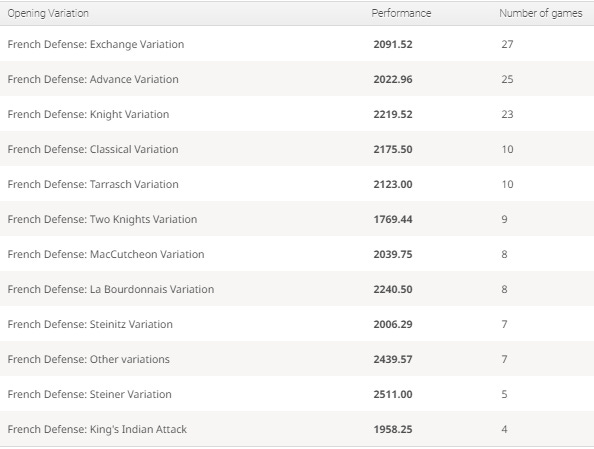The height and width of the screenshot is (449, 594).
Task: Click games count 8 in La Bourdonnais row
Action: 505,289
